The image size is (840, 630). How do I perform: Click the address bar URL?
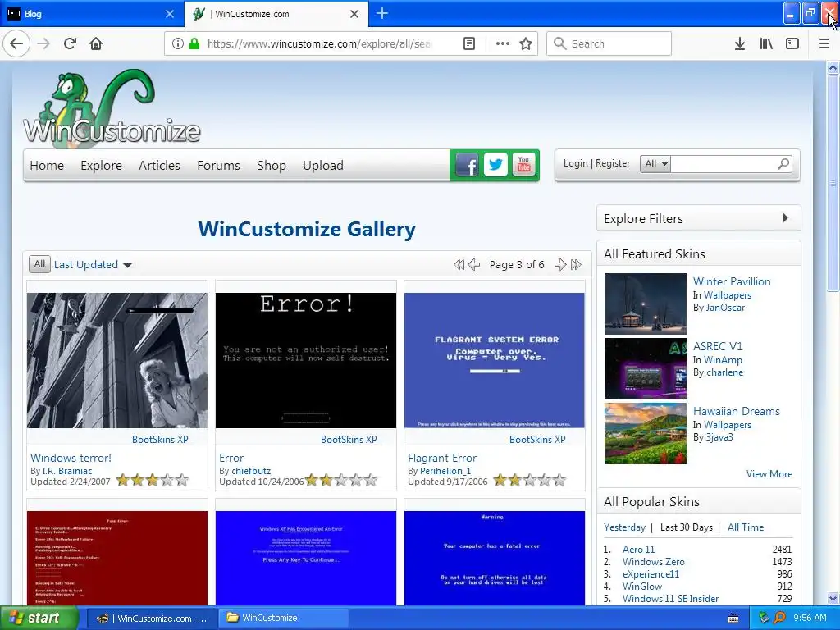[x=318, y=44]
